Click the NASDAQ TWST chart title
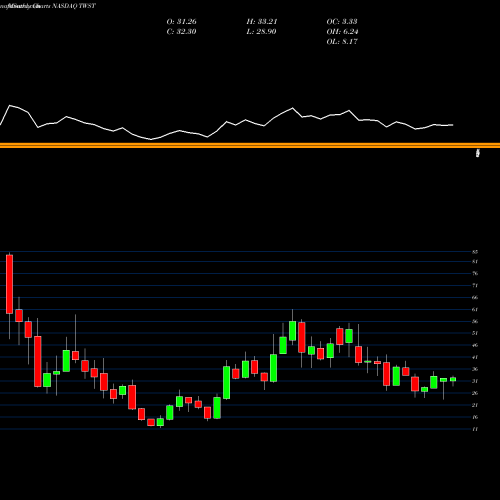The height and width of the screenshot is (500, 500). (74, 6)
